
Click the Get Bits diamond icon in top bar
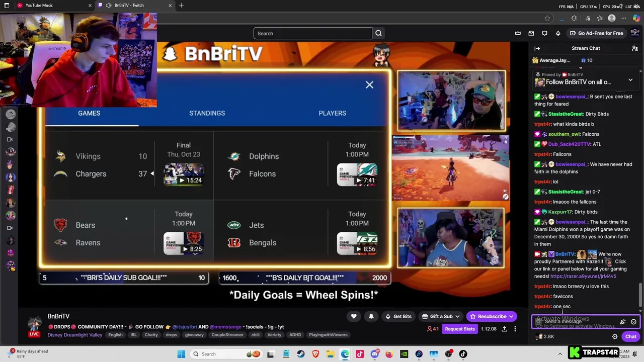pos(558,33)
